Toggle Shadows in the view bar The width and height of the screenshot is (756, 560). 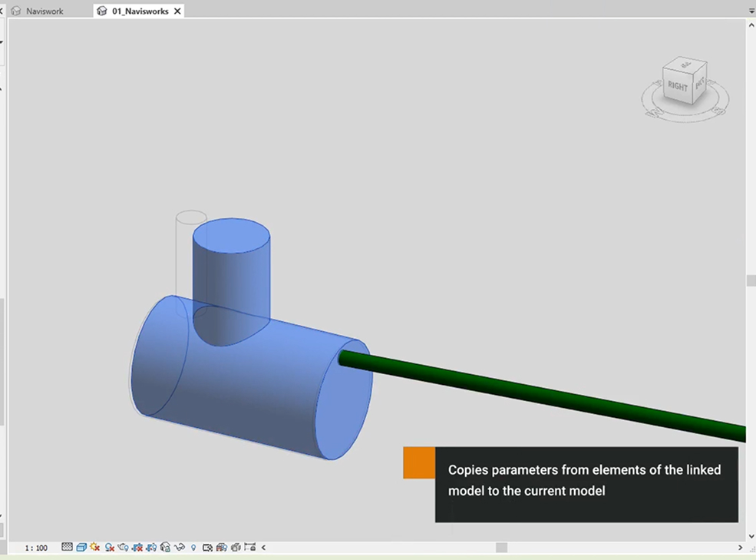point(110,548)
